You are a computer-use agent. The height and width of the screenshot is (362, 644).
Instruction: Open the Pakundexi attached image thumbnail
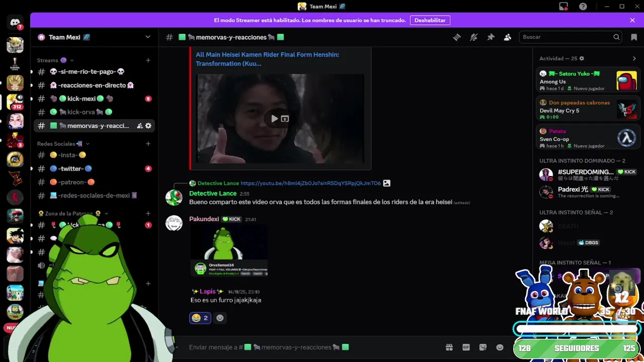point(229,250)
